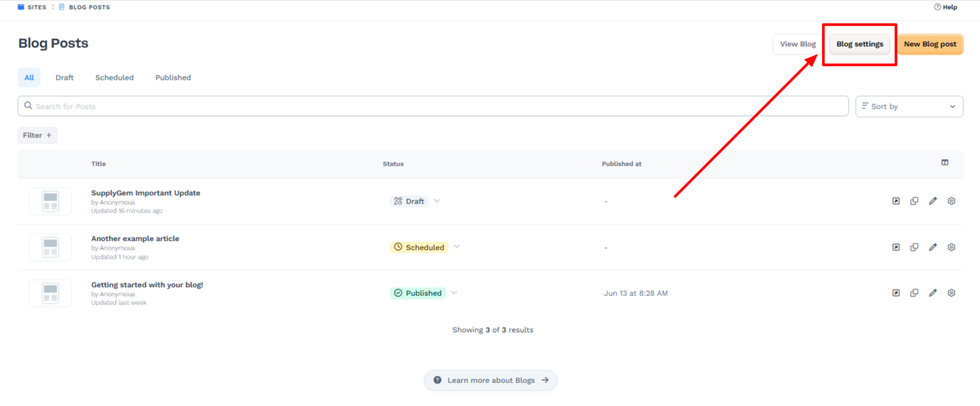Click Getting started with your blog! title

(x=147, y=285)
